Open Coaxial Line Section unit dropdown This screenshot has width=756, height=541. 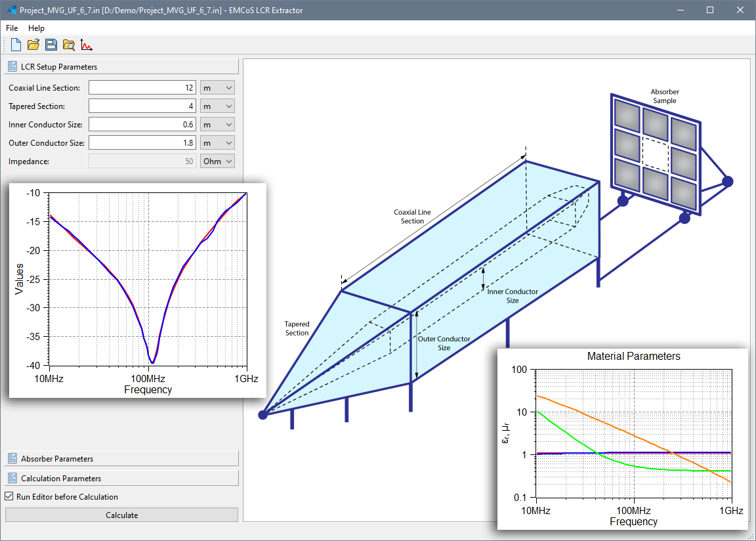click(217, 88)
